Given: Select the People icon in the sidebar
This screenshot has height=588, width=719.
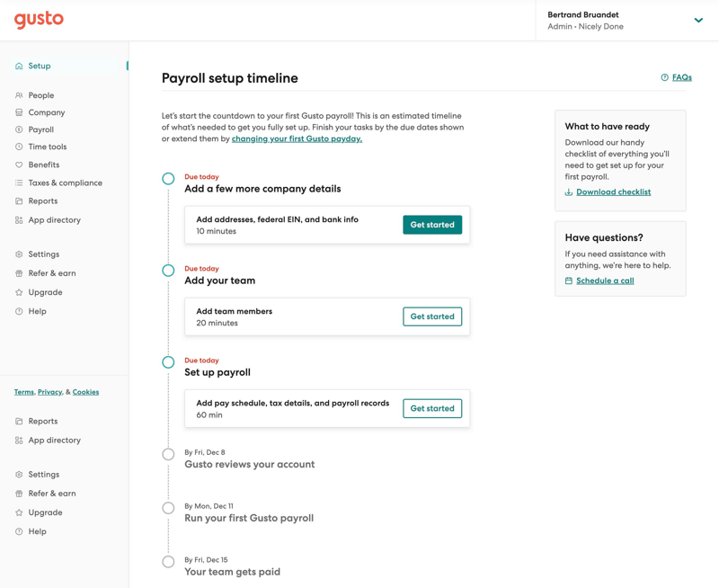Looking at the screenshot, I should [x=20, y=94].
